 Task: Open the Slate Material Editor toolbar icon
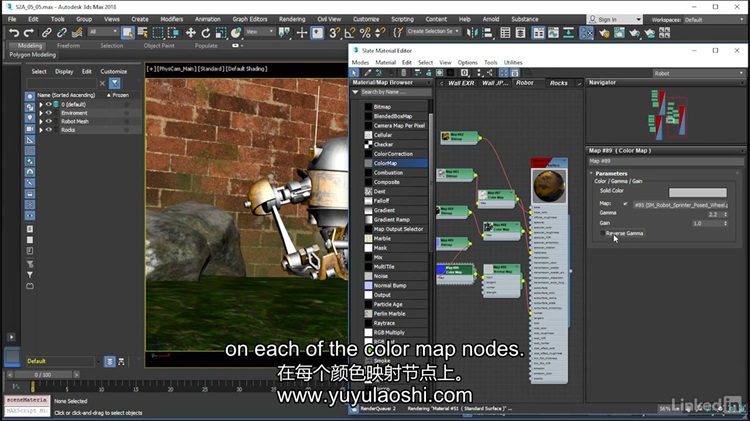586,33
